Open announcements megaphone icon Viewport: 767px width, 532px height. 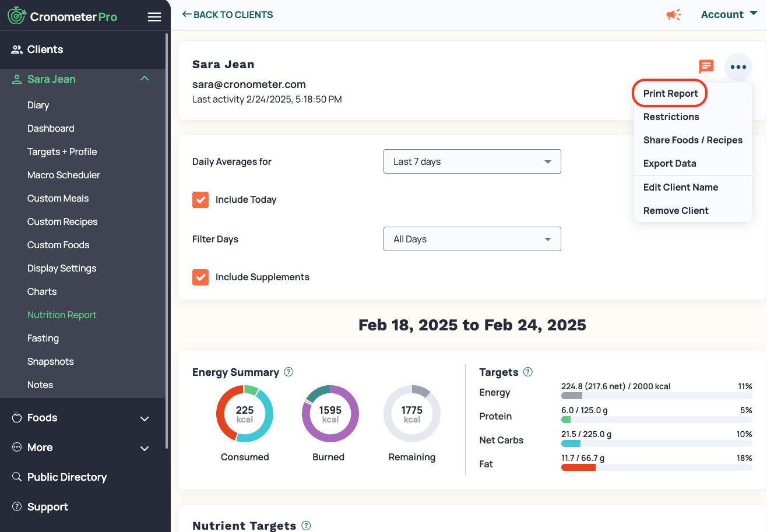tap(674, 15)
